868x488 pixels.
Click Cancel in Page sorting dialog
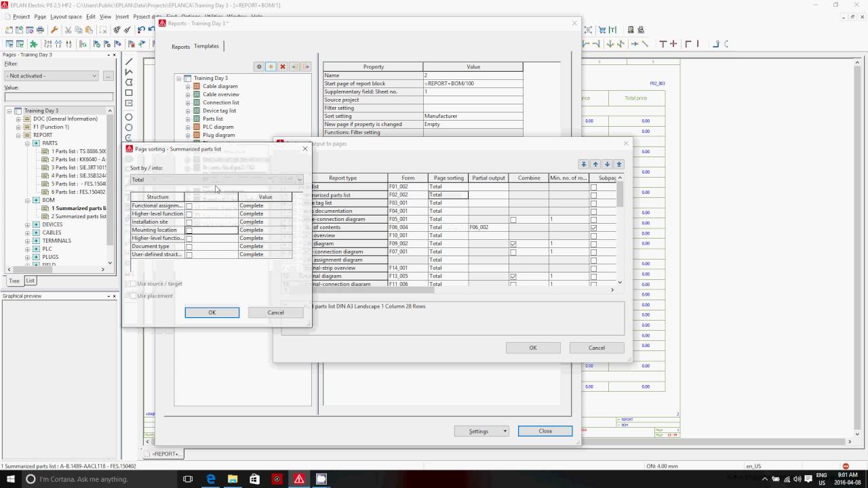point(275,312)
